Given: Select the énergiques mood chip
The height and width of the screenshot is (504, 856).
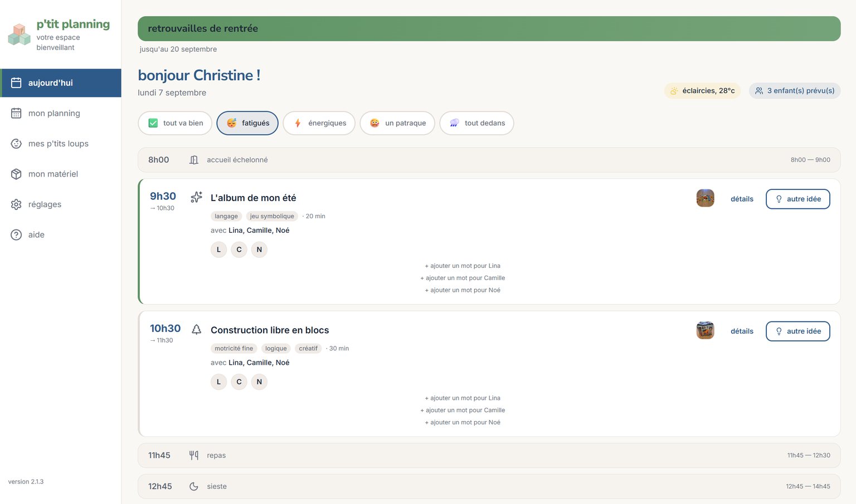Looking at the screenshot, I should (319, 123).
